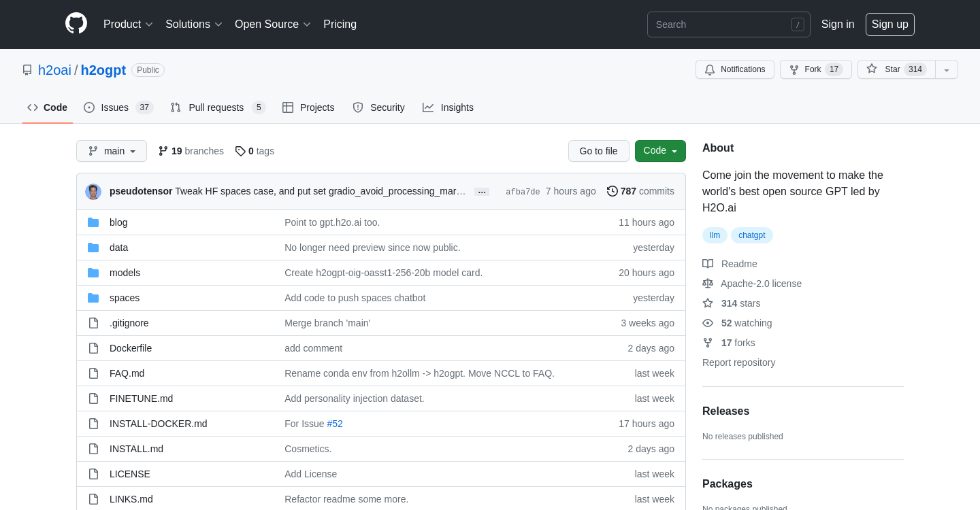Click the tag icon beside 0 tags
The image size is (980, 510).
(240, 151)
